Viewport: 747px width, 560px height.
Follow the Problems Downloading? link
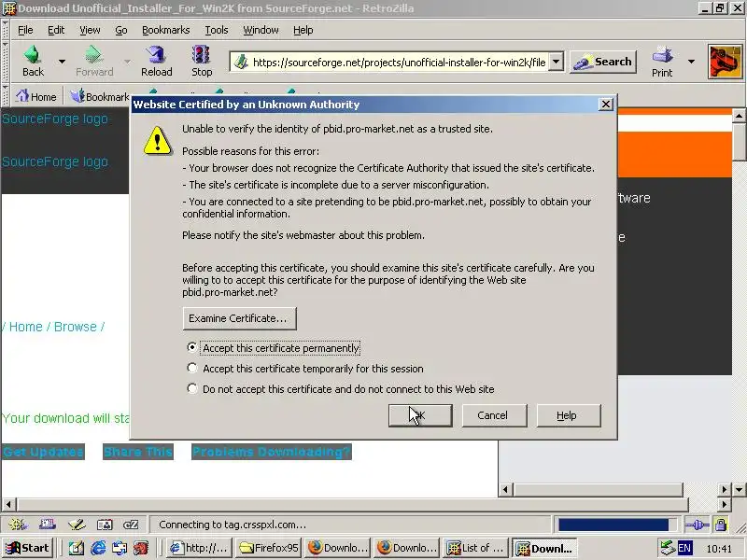(x=272, y=452)
